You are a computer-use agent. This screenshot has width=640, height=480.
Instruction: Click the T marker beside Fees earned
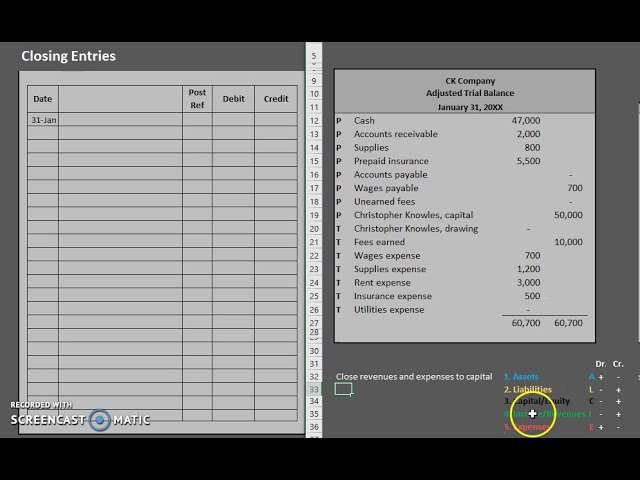pyautogui.click(x=338, y=242)
